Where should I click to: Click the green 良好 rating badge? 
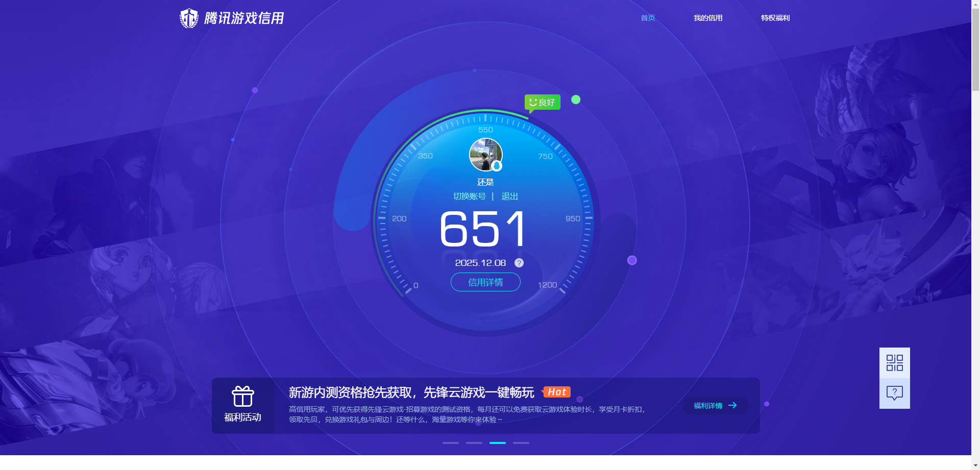tap(542, 102)
